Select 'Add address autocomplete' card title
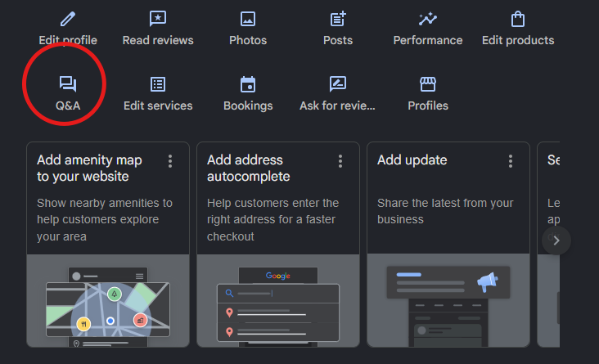Viewport: 599px width, 364px height. pos(248,168)
